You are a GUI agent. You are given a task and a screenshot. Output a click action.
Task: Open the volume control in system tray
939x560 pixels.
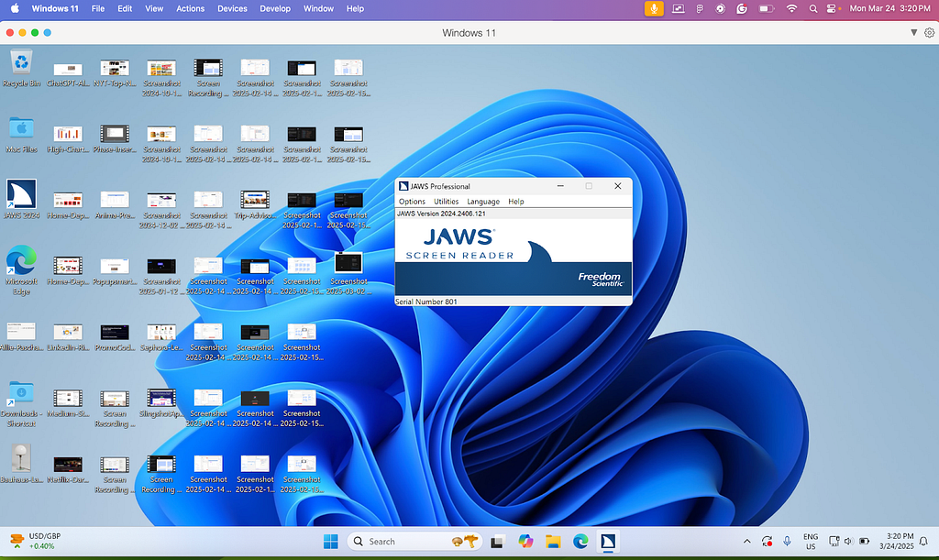click(848, 541)
